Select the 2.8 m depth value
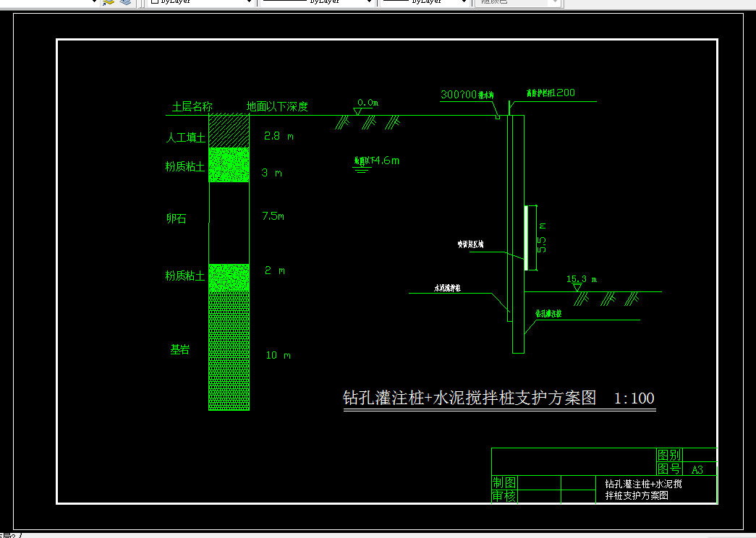Viewport: 756px width, 538px height. [279, 137]
